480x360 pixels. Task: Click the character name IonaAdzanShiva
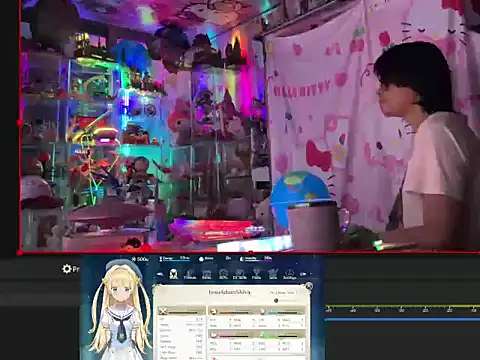pos(229,292)
